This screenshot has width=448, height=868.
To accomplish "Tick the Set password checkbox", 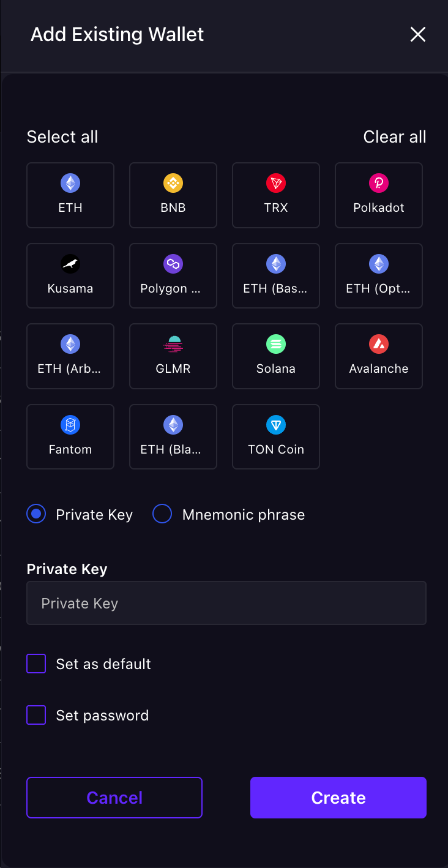I will pyautogui.click(x=37, y=715).
